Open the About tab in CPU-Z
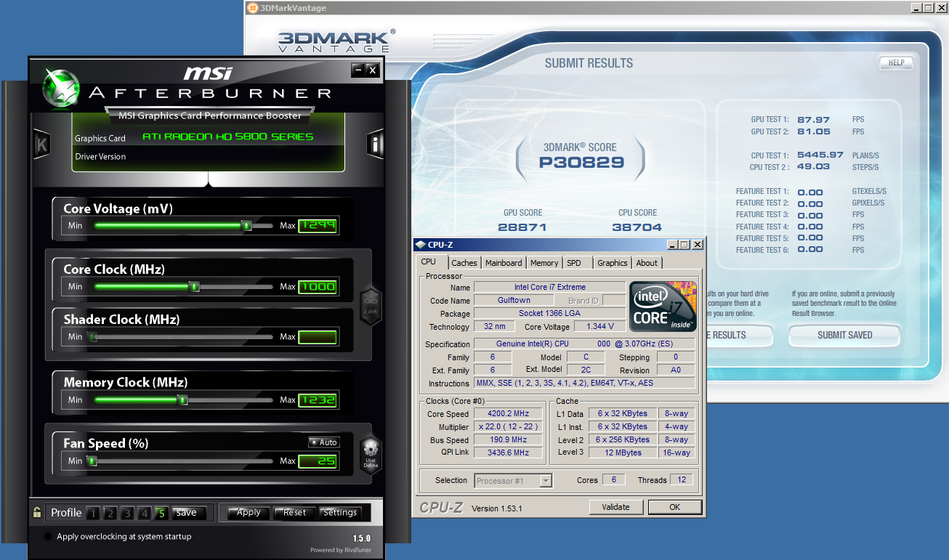The image size is (949, 560). click(x=647, y=263)
